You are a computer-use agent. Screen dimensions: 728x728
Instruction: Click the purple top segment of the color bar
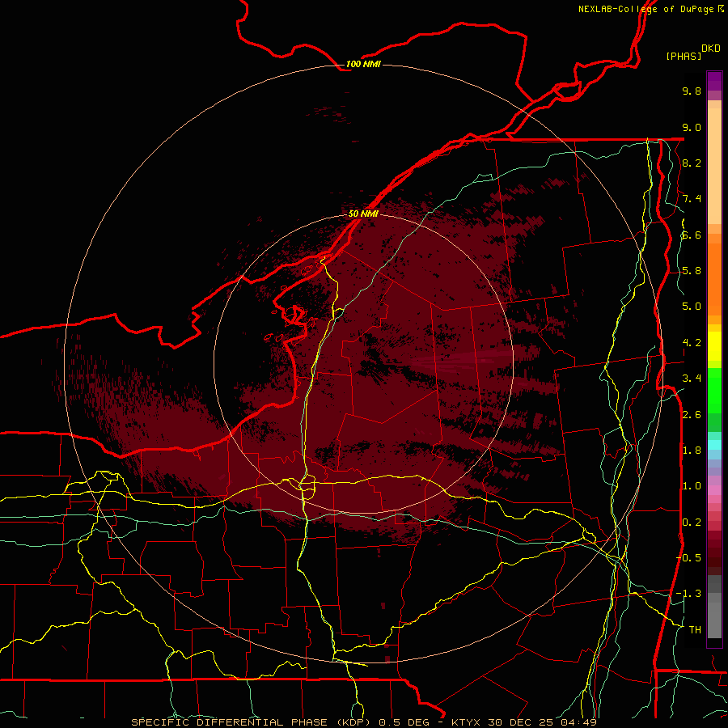coord(714,81)
